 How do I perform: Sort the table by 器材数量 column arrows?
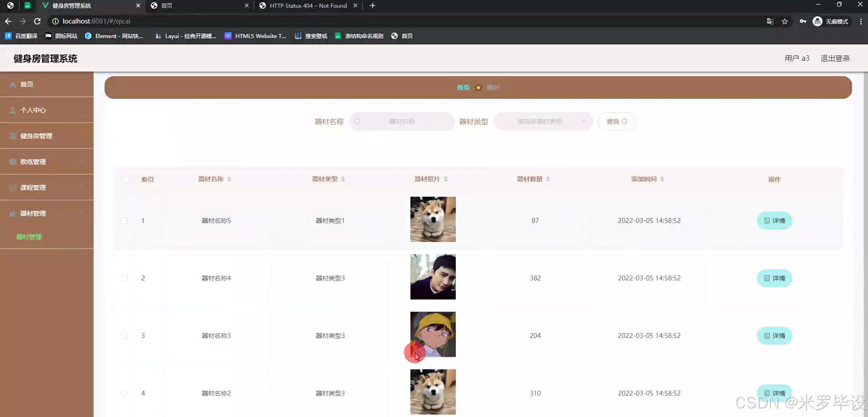[548, 179]
